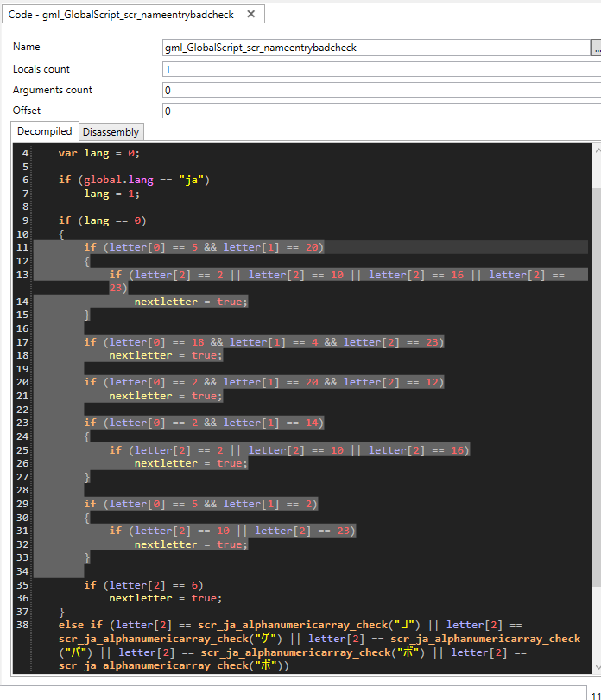The image size is (601, 700).
Task: Click line 35 'if (letter[2] == 6)'
Action: [143, 585]
